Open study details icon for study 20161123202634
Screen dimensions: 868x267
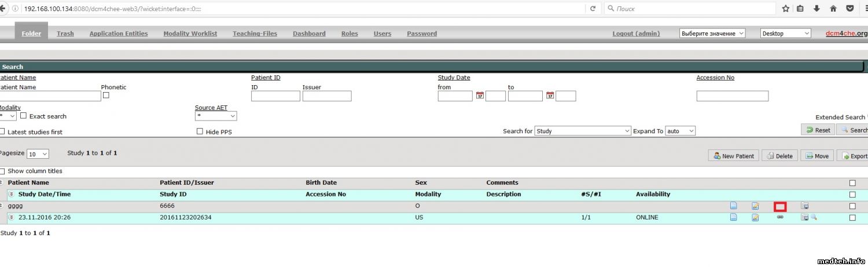pyautogui.click(x=733, y=217)
